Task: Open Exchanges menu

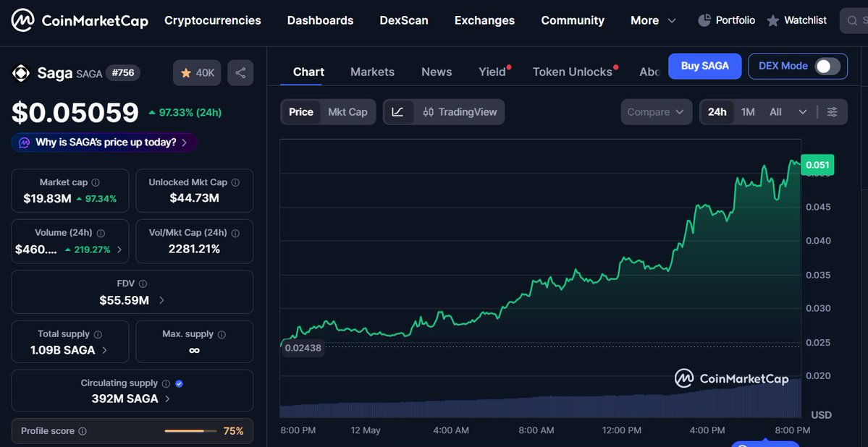Action: (484, 20)
